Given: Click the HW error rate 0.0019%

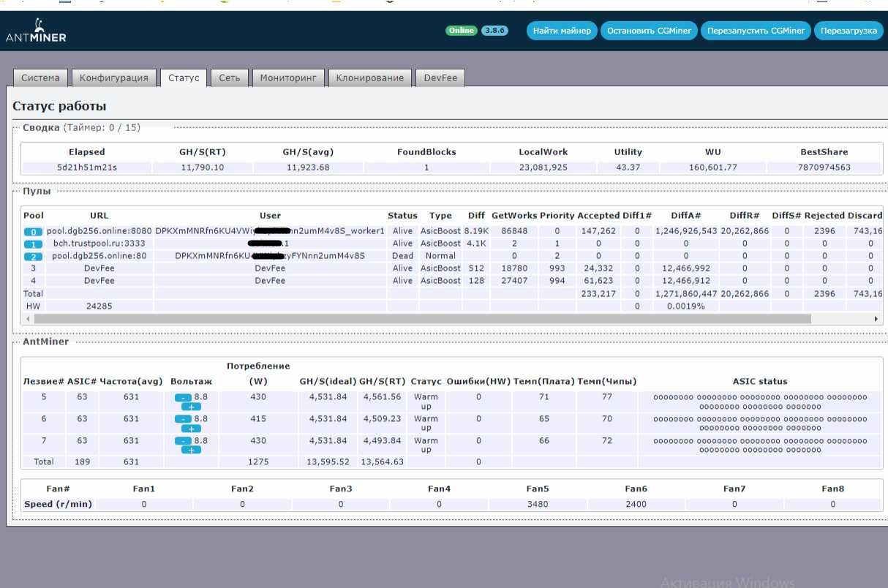Looking at the screenshot, I should point(685,306).
